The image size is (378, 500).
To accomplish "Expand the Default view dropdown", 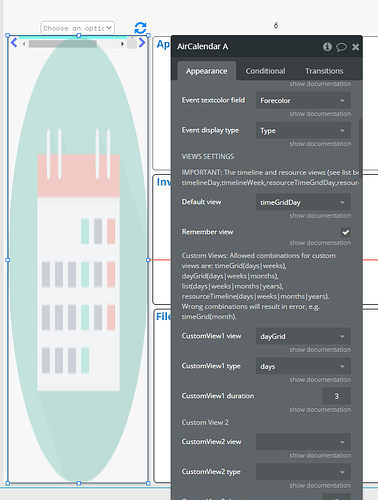I will click(x=303, y=202).
